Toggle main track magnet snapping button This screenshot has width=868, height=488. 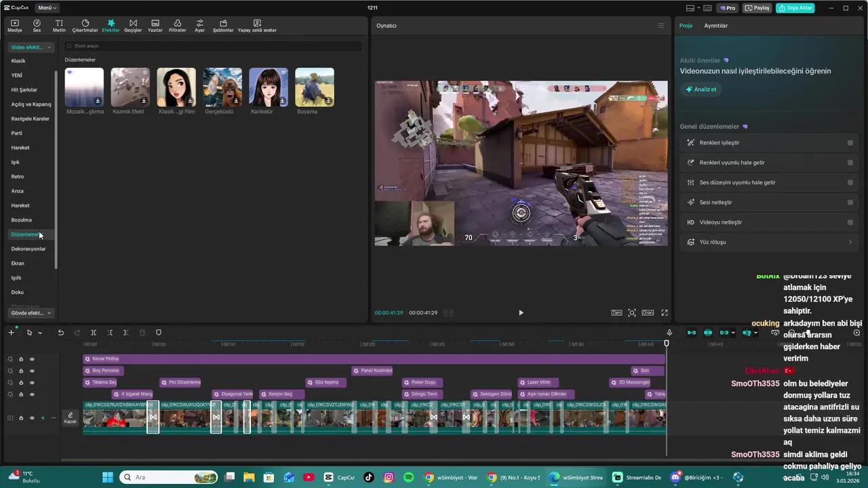click(691, 333)
